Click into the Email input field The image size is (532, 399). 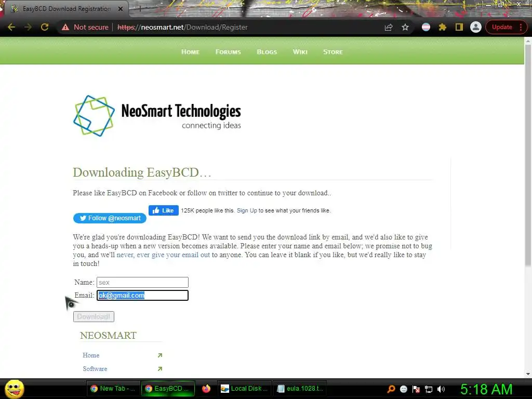pyautogui.click(x=142, y=295)
